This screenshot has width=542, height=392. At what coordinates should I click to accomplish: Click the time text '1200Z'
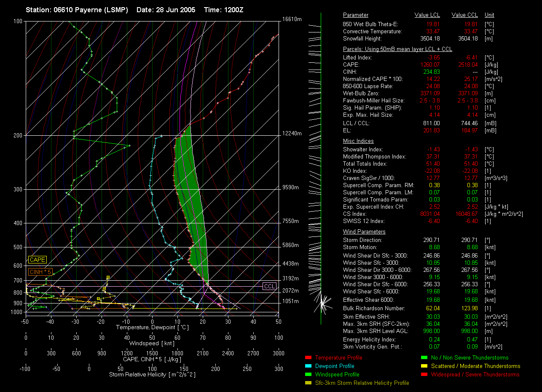233,10
